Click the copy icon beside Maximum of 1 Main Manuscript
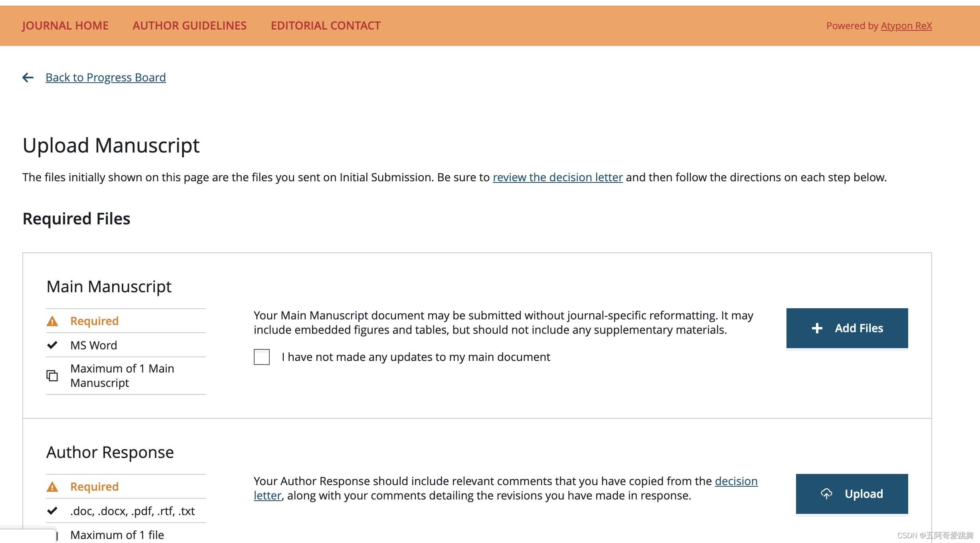Screen dimensions: 980x543 click(x=52, y=376)
